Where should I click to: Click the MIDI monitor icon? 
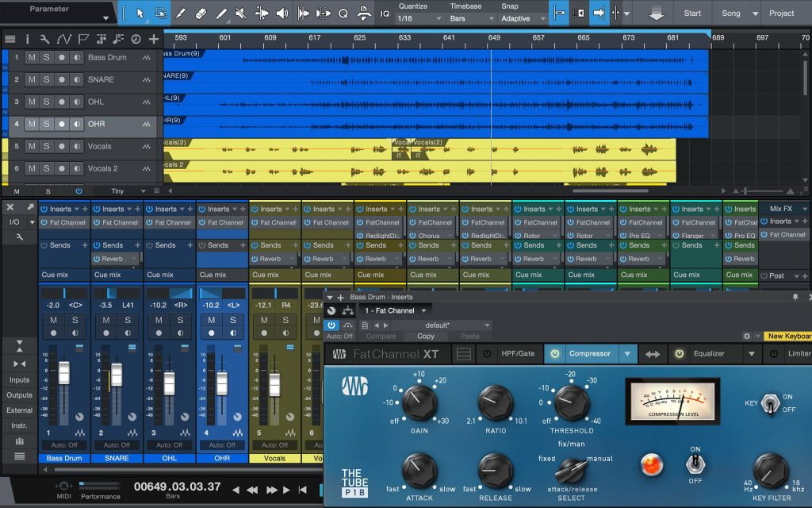(x=63, y=487)
